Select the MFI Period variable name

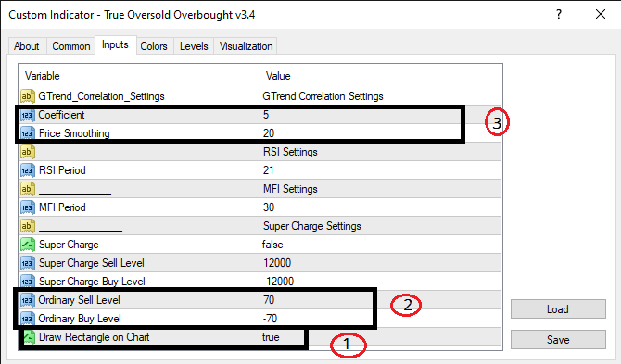coord(62,207)
